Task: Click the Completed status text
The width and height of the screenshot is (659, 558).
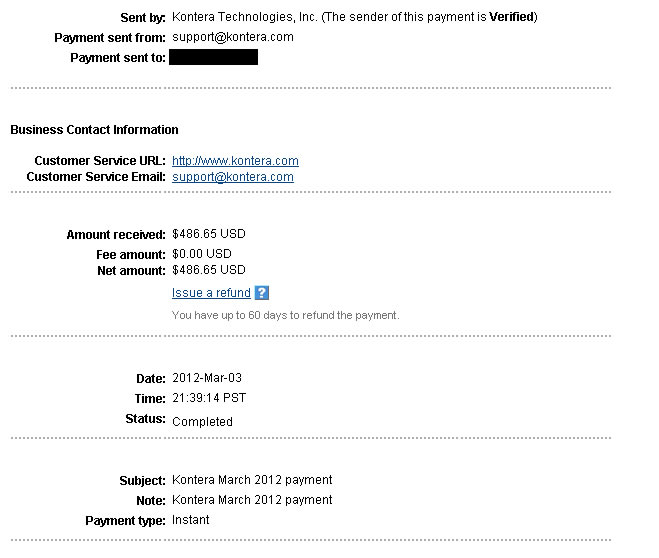Action: coord(202,421)
